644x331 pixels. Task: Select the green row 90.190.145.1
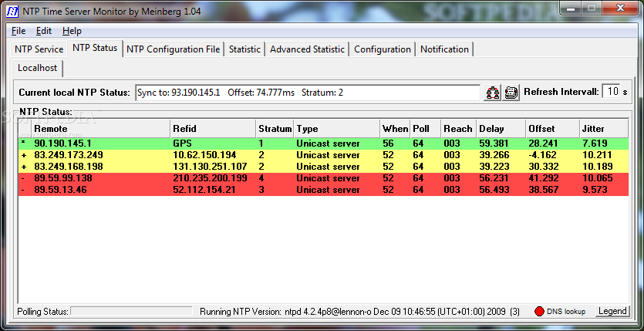pyautogui.click(x=324, y=144)
